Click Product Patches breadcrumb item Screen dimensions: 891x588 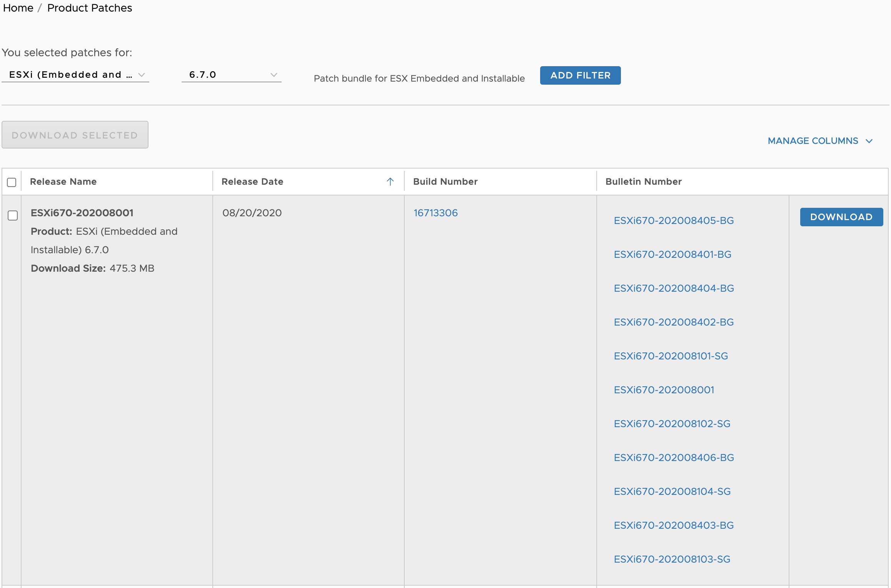pos(89,8)
